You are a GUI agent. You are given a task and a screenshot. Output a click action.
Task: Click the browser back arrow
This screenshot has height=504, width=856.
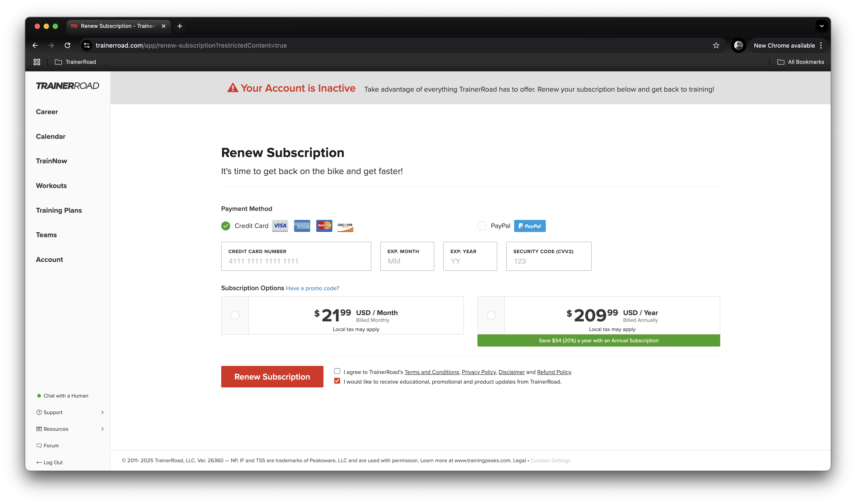tap(35, 45)
